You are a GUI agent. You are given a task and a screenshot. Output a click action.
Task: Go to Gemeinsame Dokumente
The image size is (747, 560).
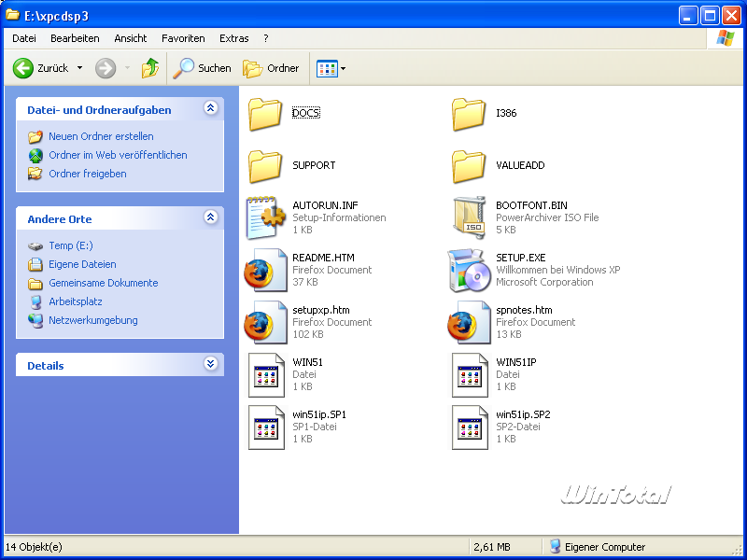[x=104, y=283]
